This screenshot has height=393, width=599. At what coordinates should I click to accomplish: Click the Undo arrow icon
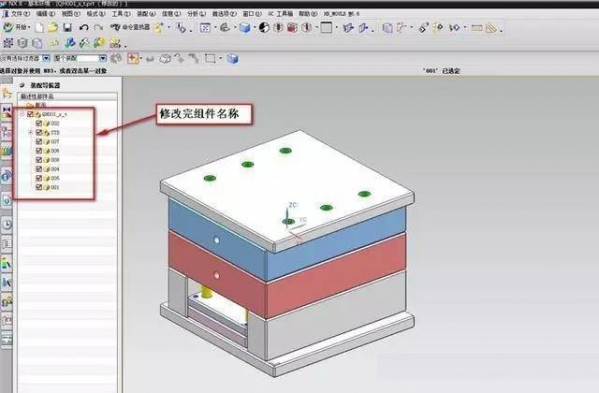[x=84, y=27]
